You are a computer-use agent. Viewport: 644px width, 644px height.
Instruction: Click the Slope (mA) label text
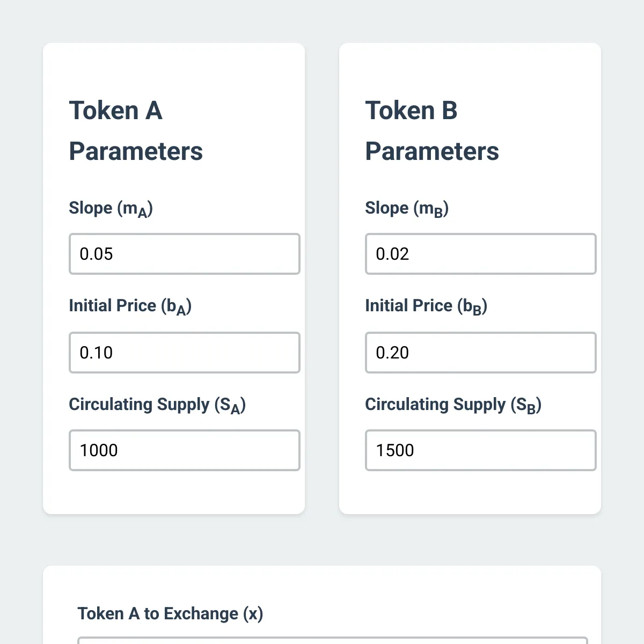point(111,208)
